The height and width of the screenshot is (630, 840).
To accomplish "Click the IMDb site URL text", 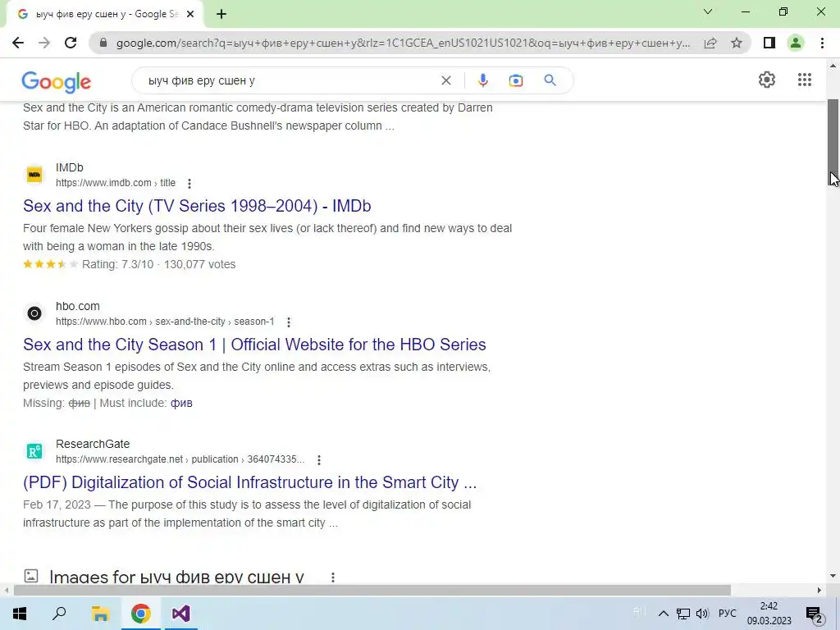I will coord(115,183).
